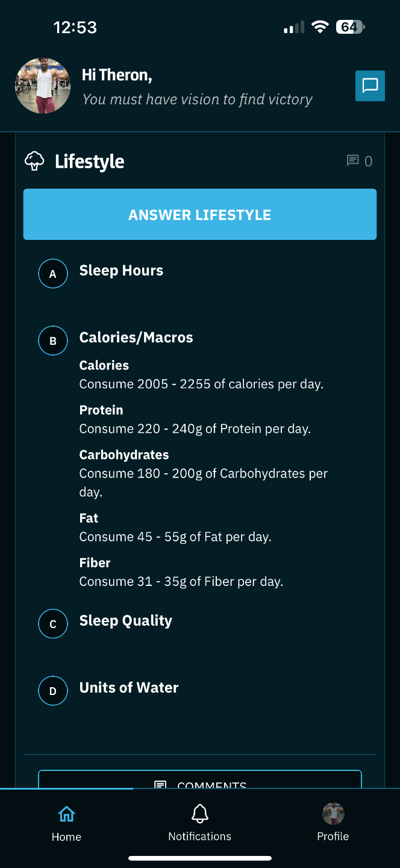Image resolution: width=400 pixels, height=868 pixels.
Task: Tap the Lifestyle broccoli icon
Action: [x=34, y=161]
